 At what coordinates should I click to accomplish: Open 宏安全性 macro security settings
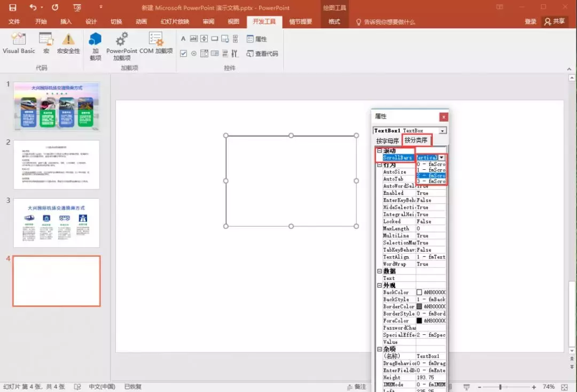(68, 43)
